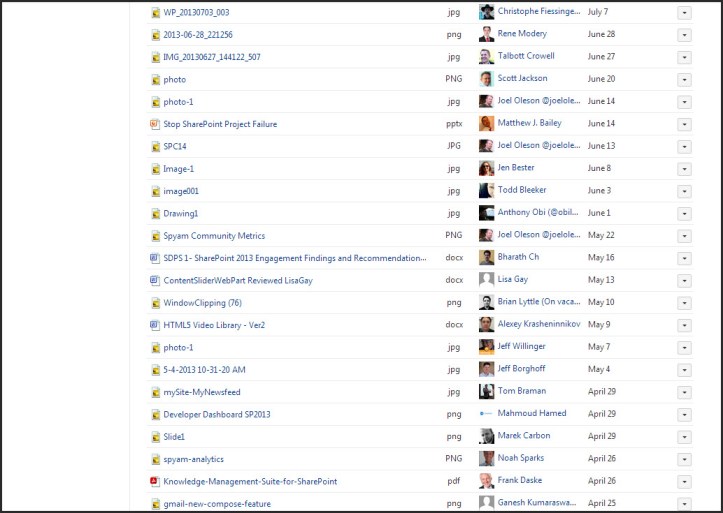Viewport: 723px width, 513px height.
Task: Open the IMG_20130627_144122_507 file
Action: point(212,57)
